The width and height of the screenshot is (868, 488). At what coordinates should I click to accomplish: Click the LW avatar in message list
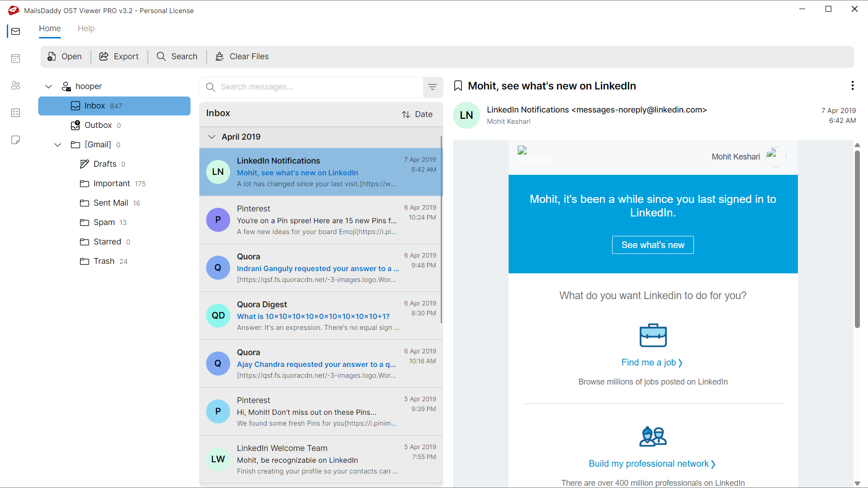point(218,459)
